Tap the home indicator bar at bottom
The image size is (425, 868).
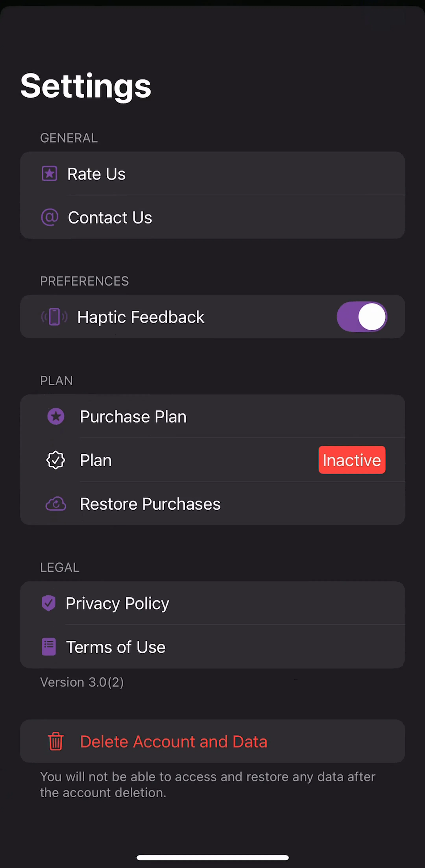pos(213,858)
